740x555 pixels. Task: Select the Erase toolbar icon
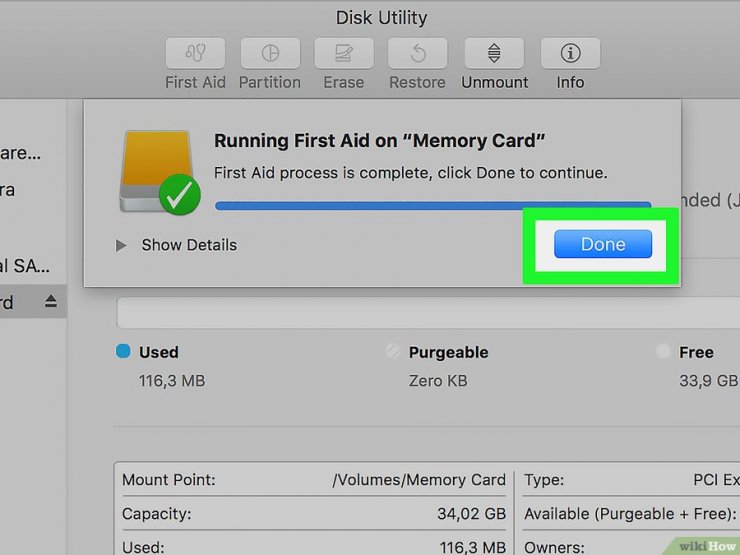[x=344, y=53]
